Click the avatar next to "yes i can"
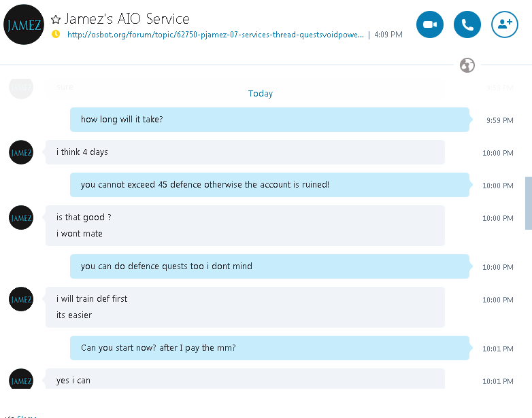Image resolution: width=532 pixels, height=418 pixels. (x=21, y=380)
